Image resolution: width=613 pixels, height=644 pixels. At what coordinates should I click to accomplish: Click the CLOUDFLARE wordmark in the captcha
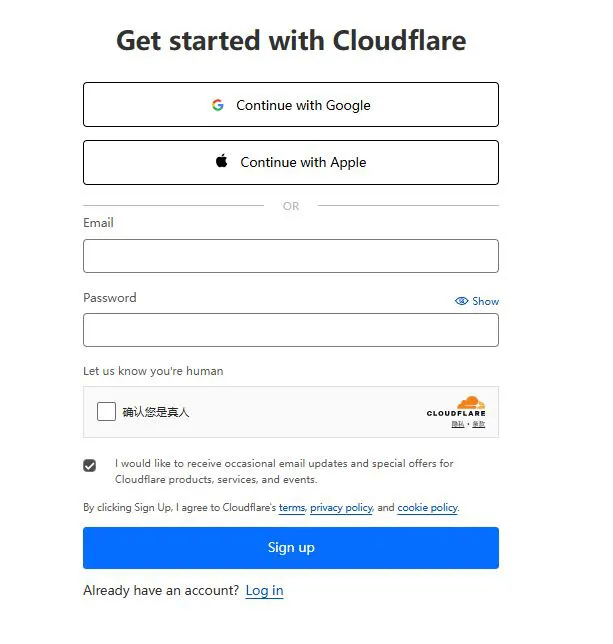(456, 413)
